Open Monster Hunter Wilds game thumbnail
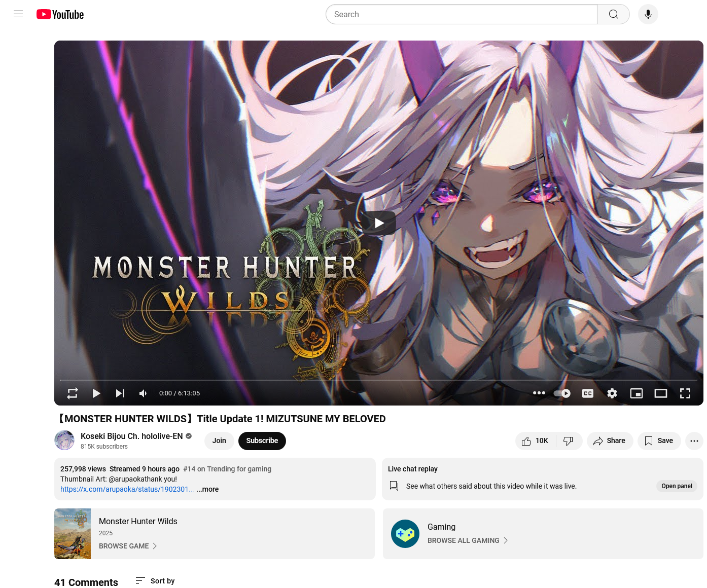Viewport: 707px width, 588px height. coord(73,534)
